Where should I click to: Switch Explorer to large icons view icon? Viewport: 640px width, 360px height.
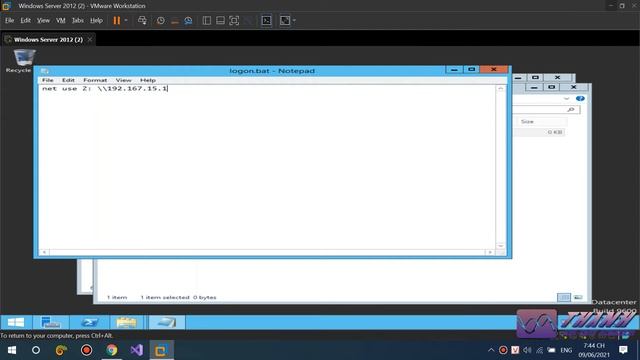pyautogui.click(x=578, y=297)
